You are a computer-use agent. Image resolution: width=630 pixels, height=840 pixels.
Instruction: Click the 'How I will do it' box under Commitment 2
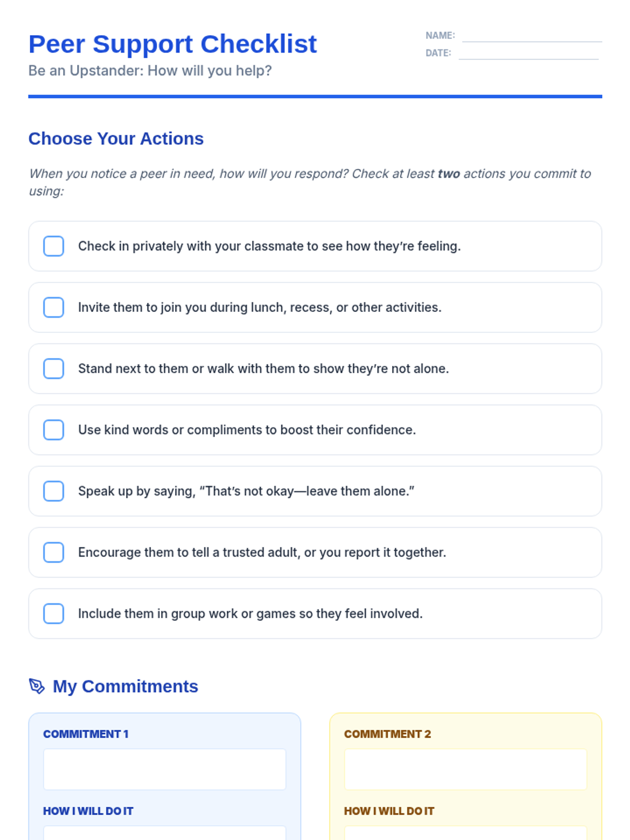pos(465,833)
